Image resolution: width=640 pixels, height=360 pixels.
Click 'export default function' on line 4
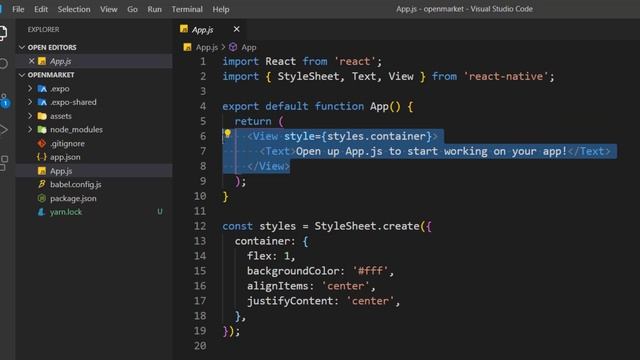293,107
